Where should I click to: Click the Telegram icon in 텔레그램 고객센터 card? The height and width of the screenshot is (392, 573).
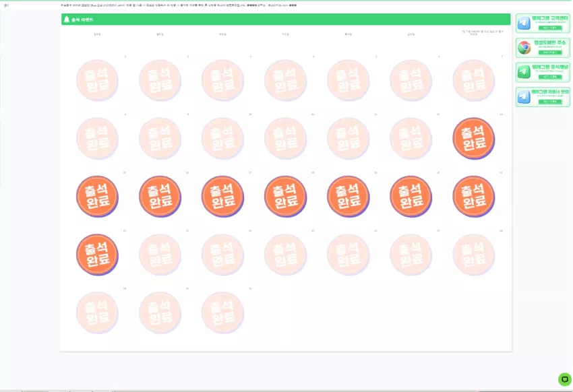[x=524, y=23]
